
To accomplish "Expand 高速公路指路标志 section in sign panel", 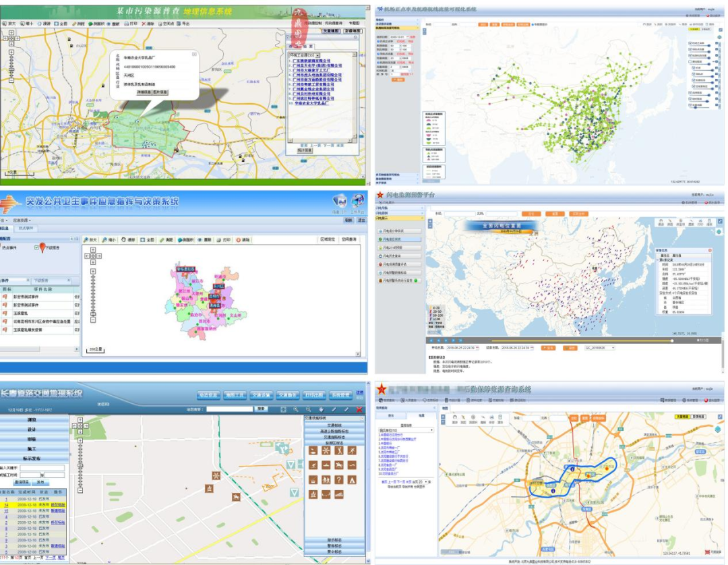I will tap(334, 432).
